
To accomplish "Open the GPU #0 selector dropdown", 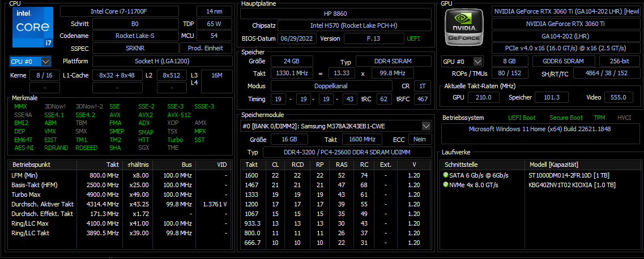I will (x=462, y=62).
